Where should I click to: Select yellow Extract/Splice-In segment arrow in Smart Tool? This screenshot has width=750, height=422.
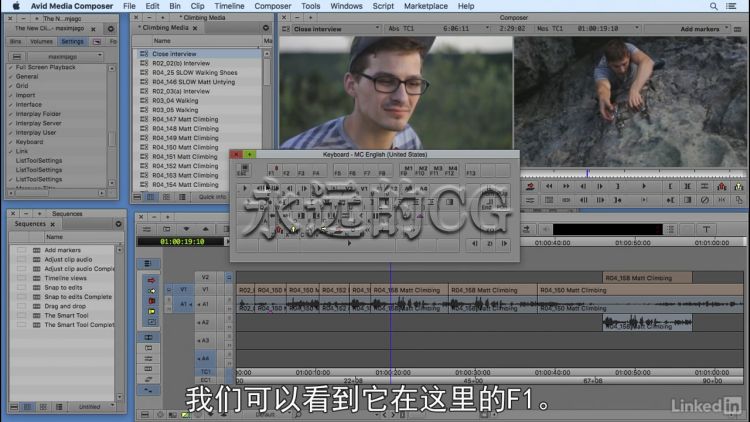click(x=151, y=291)
